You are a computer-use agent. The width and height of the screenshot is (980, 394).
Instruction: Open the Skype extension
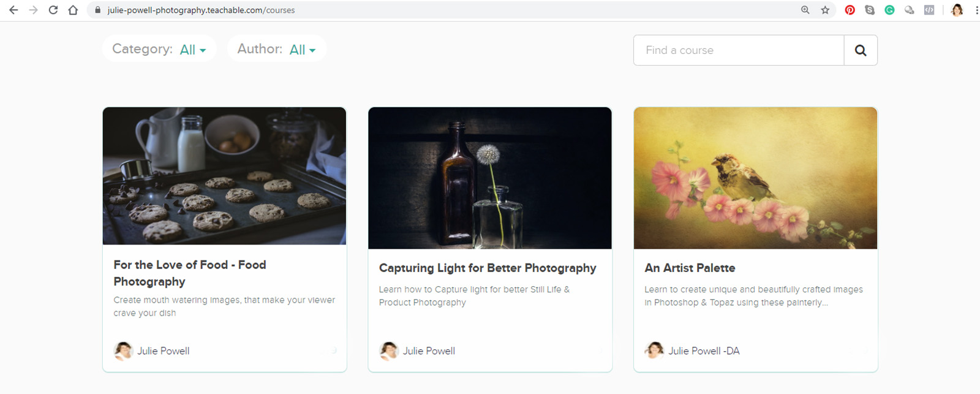[x=870, y=10]
